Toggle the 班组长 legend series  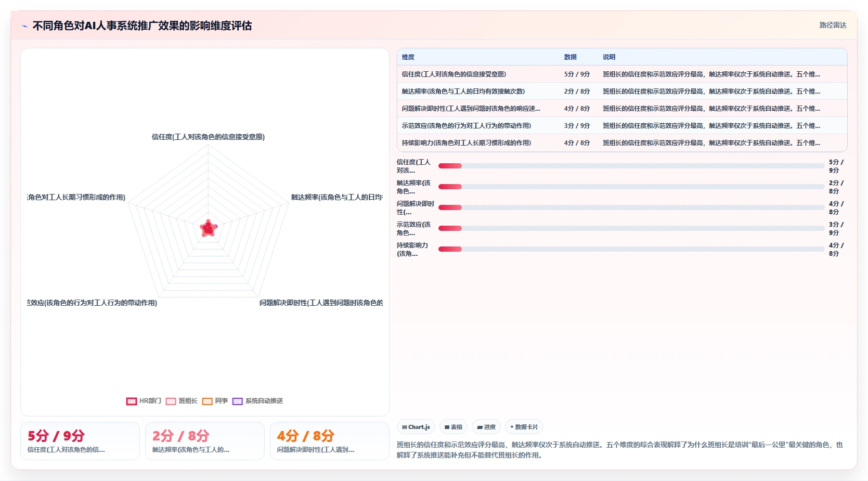coord(182,401)
